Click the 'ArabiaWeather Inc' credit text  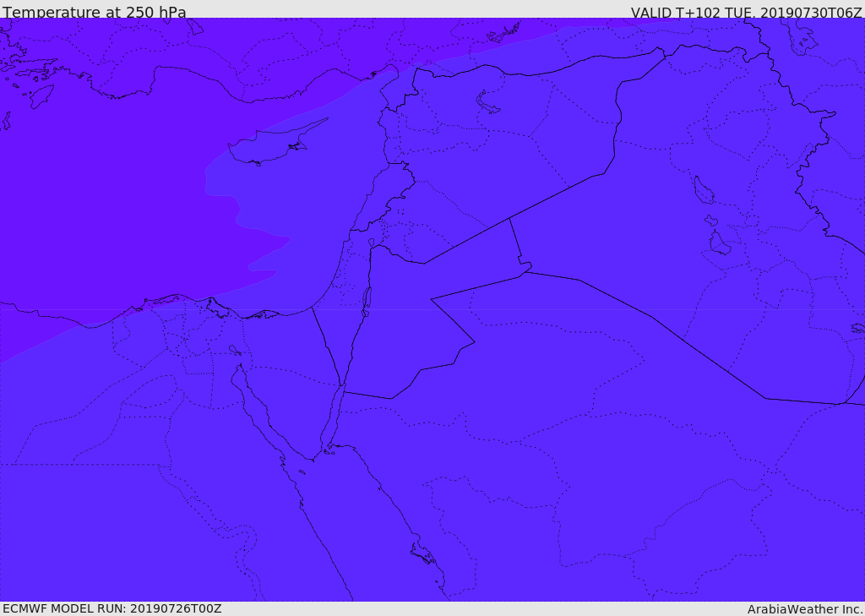[805, 609]
